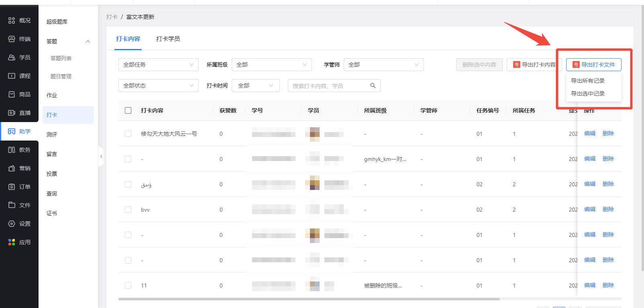
Task: Open the 全部任务 dropdown
Action: point(158,65)
